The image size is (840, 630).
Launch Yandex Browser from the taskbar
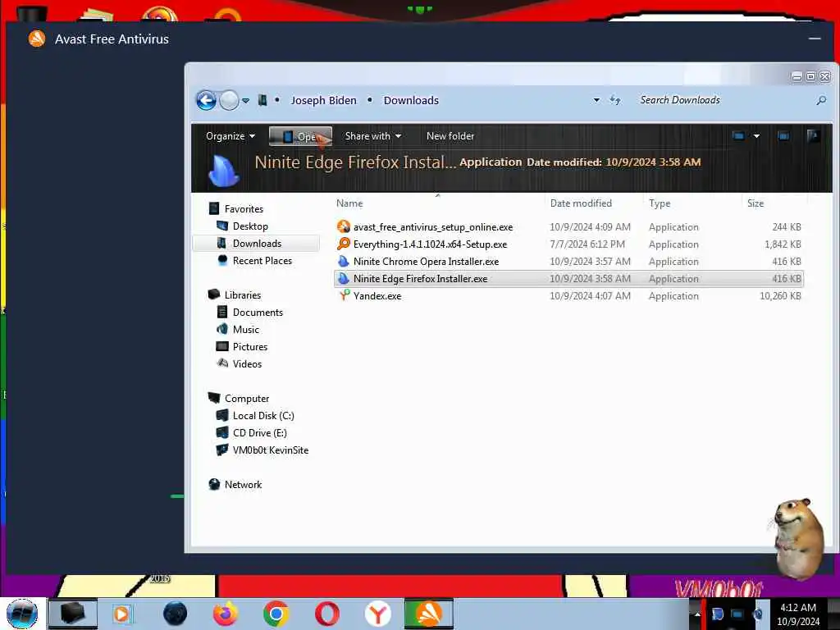point(377,614)
